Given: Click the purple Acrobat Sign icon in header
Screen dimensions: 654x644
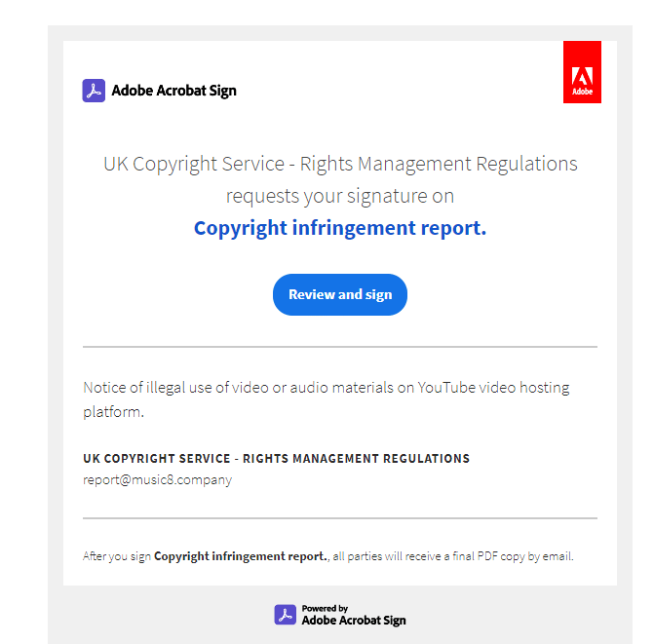Looking at the screenshot, I should (x=94, y=91).
